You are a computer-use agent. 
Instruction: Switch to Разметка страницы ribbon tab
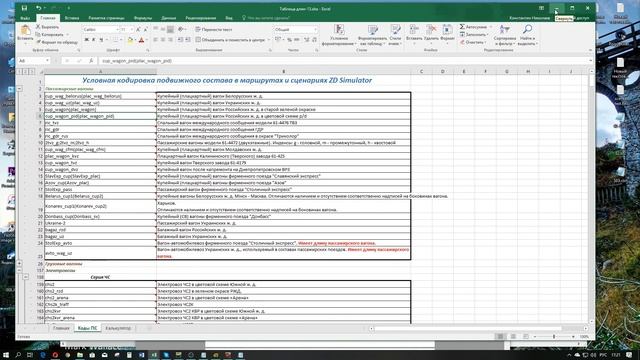pyautogui.click(x=107, y=18)
